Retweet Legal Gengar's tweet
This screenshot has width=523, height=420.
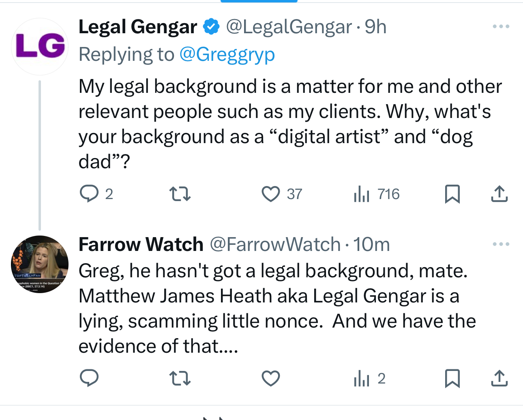[180, 194]
